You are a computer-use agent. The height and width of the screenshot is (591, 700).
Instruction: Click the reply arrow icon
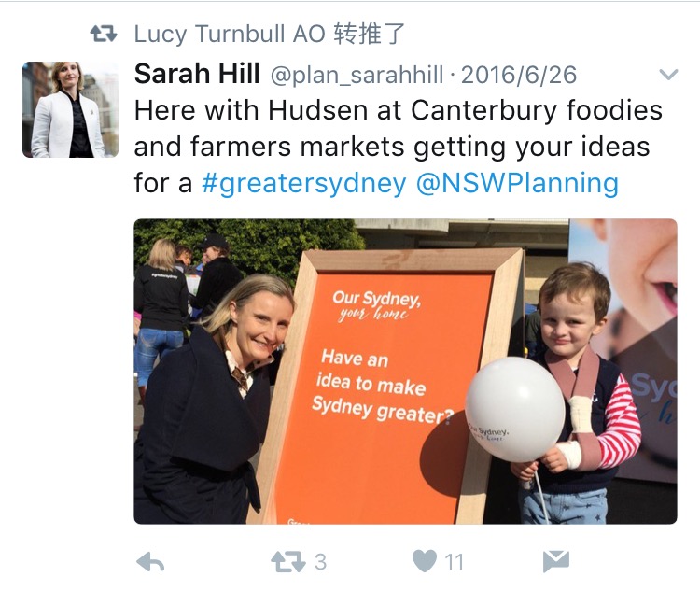pos(150,562)
